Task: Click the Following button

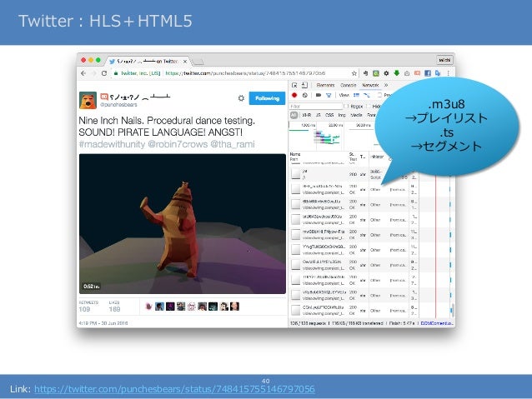Action: point(267,98)
